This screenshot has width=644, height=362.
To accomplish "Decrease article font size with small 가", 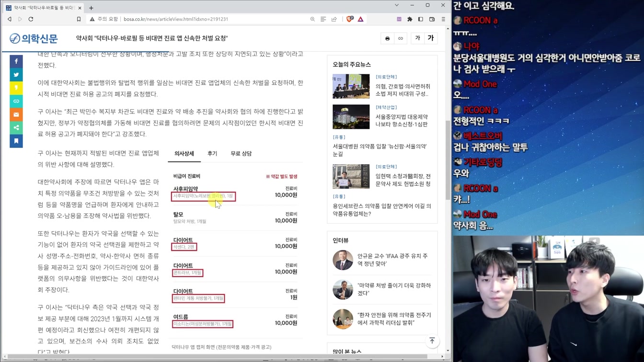I will pyautogui.click(x=417, y=38).
